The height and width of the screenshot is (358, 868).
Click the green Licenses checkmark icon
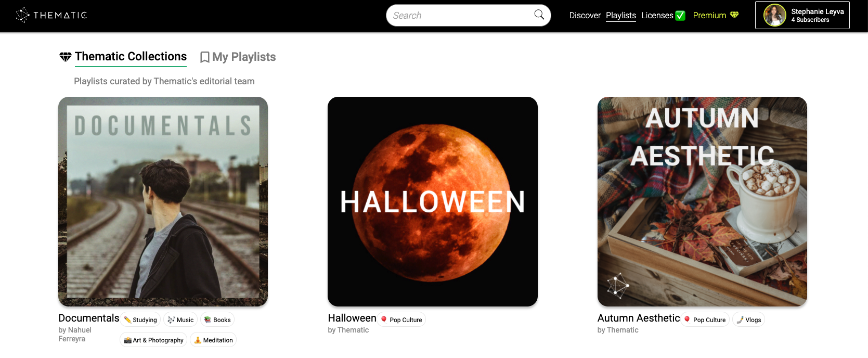pos(680,16)
